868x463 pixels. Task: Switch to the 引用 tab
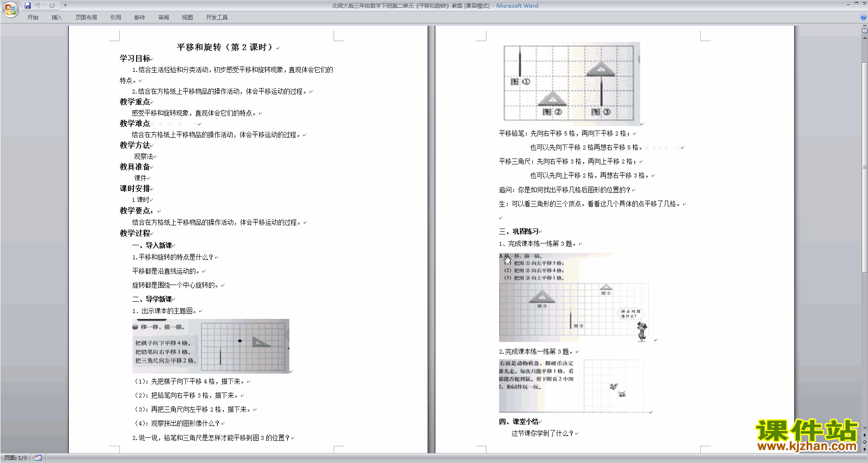(x=116, y=18)
